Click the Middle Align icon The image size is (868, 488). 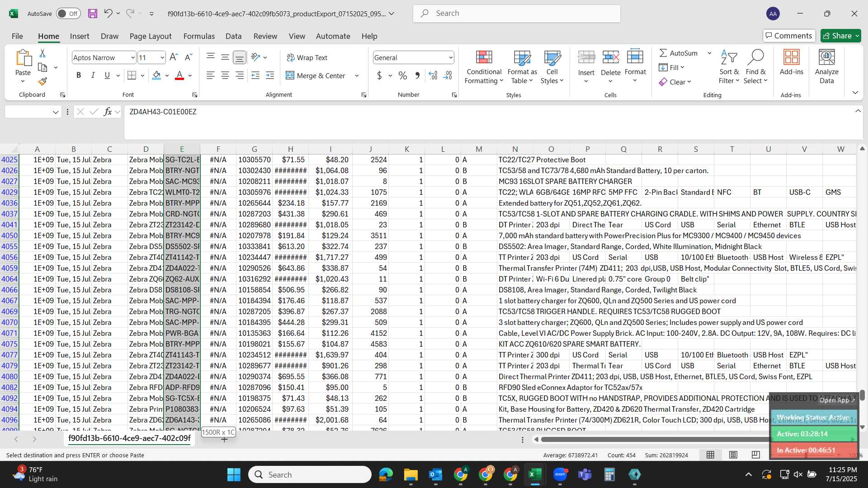click(x=225, y=57)
